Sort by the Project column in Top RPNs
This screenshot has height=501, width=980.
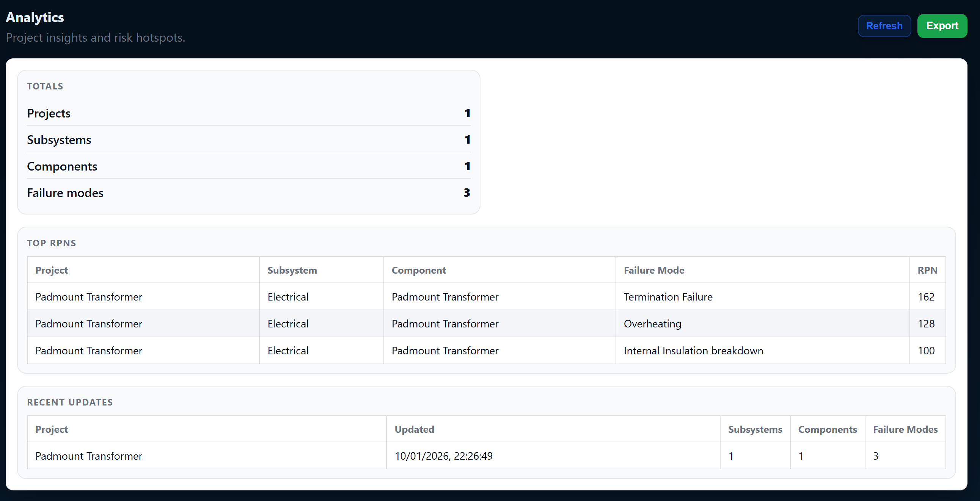(x=52, y=270)
